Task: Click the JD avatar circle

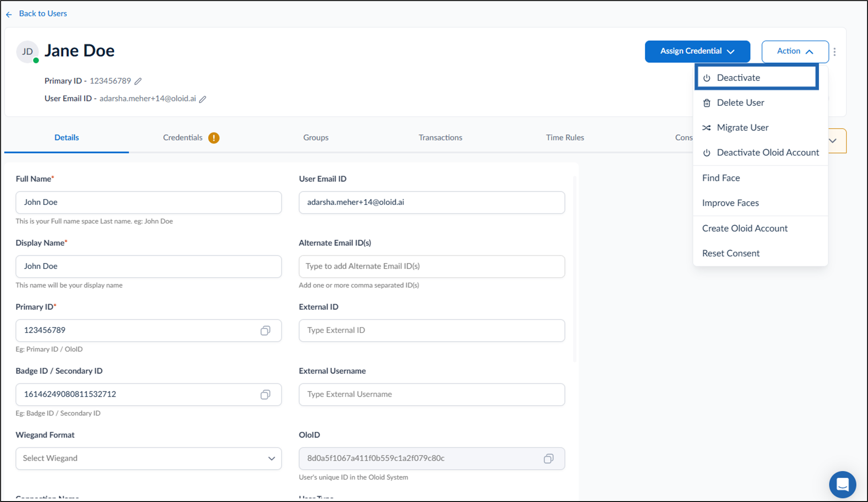Action: coord(28,52)
